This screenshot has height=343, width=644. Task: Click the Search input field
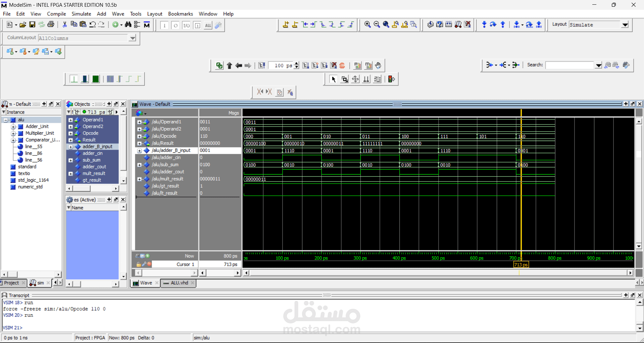click(x=569, y=65)
